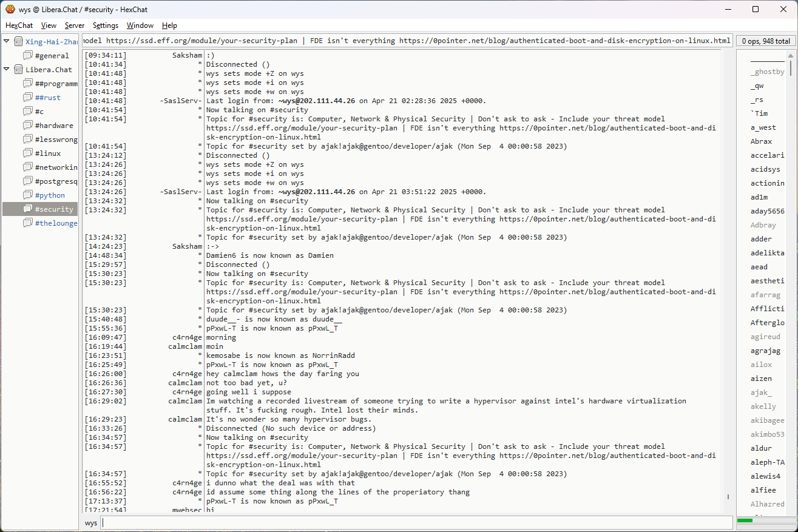
Task: Switch to the #lesswrong channel
Action: [x=56, y=140]
